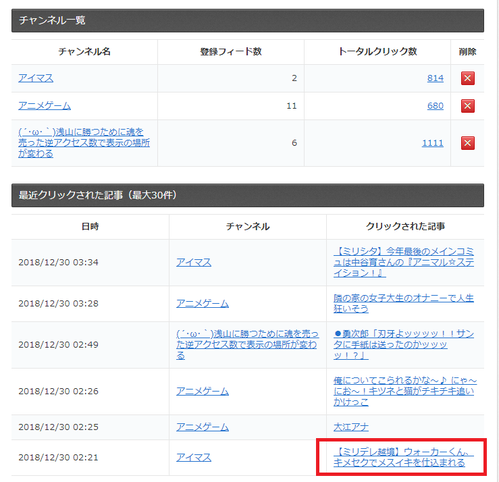The image size is (499, 482).
Task: Delete the 浅山に勝つために channel with red X
Action: point(468,143)
